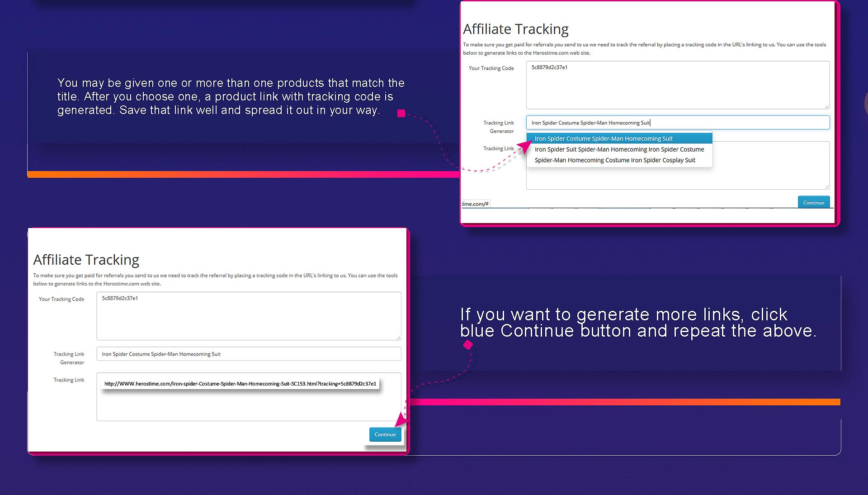
Task: Click generated herostime.com tracking URL
Action: click(240, 384)
